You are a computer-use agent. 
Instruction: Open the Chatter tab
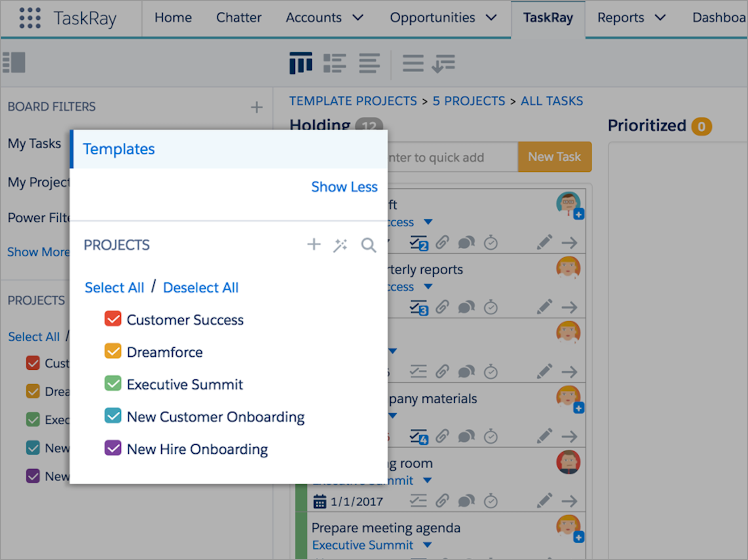(239, 18)
